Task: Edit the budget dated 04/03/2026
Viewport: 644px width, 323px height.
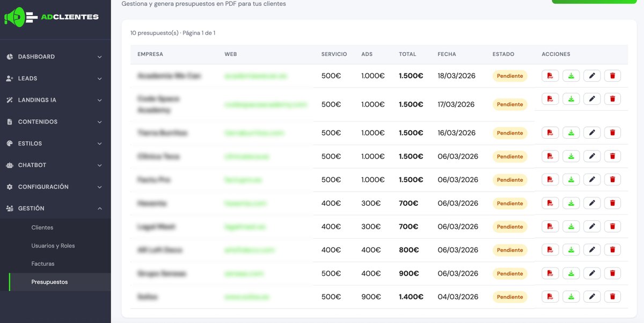Action: point(592,297)
